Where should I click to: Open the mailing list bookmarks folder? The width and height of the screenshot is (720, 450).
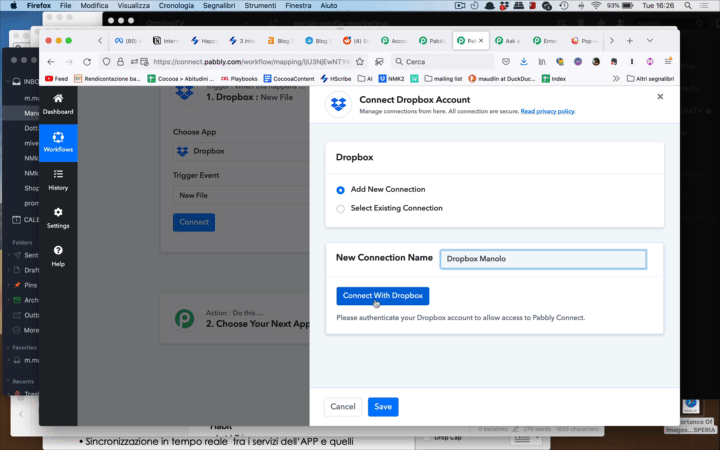[443, 79]
